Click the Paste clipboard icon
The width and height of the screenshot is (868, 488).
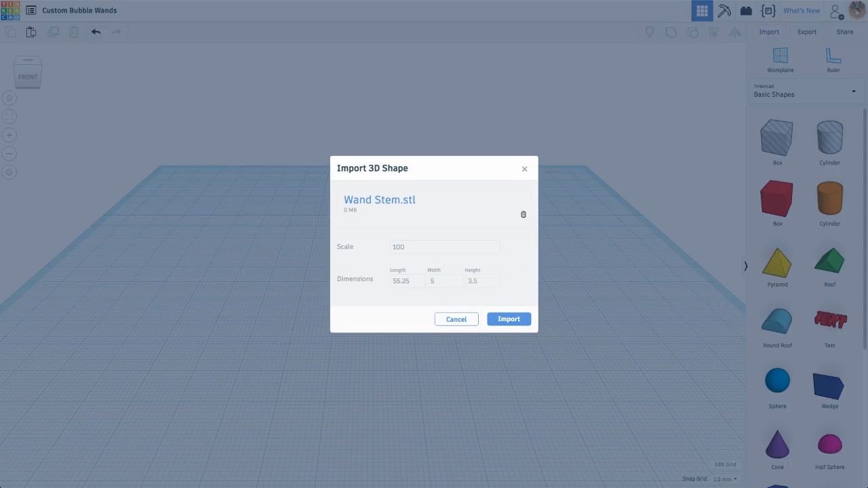pos(31,32)
